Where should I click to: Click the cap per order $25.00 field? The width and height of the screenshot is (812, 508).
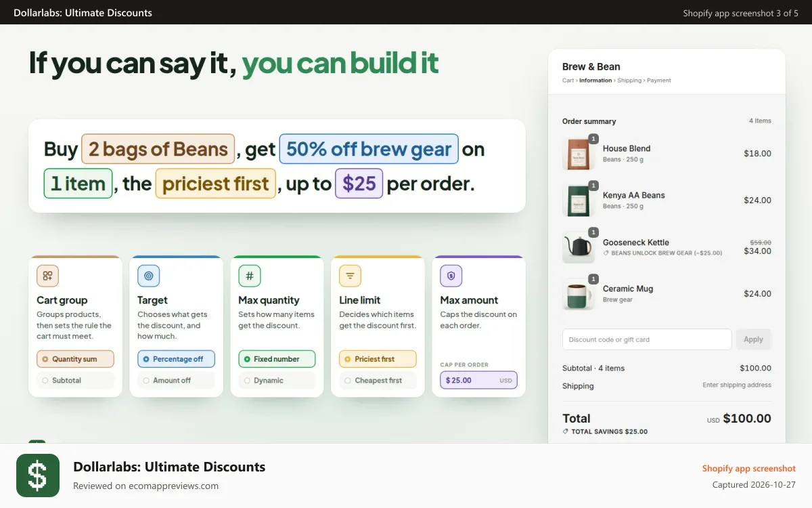coord(478,380)
